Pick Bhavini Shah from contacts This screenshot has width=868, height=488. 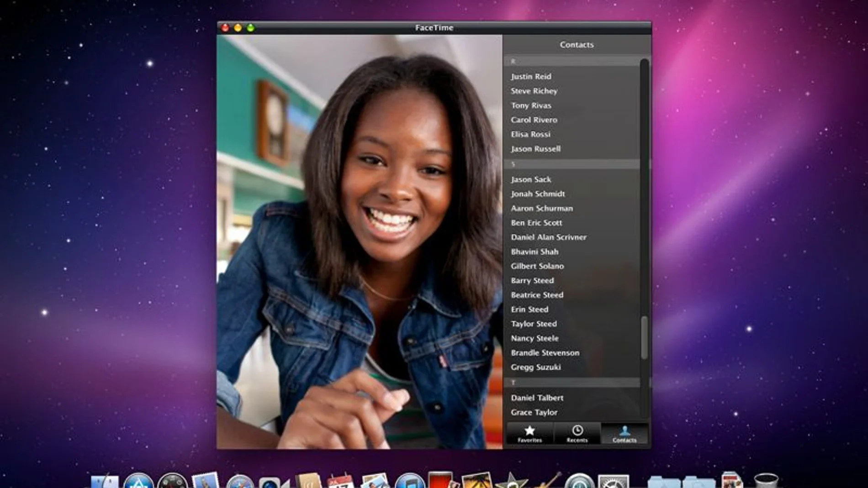(x=535, y=252)
